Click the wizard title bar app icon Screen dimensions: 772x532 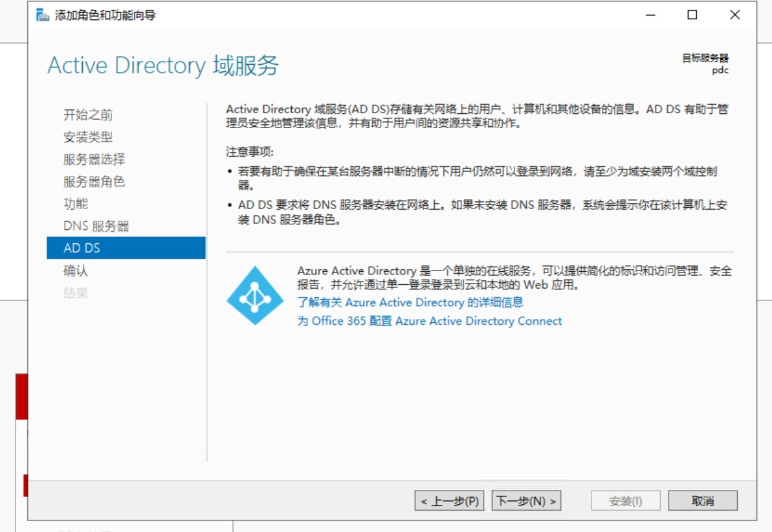pos(42,16)
